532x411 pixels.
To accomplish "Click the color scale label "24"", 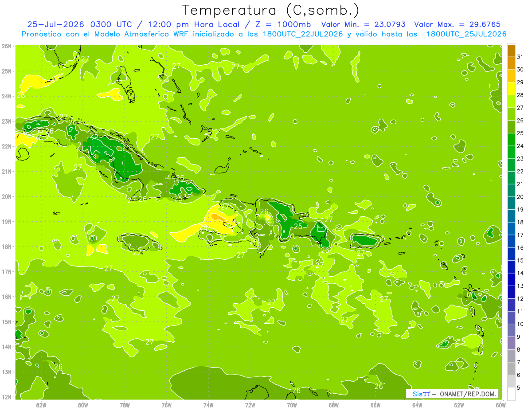I will [x=520, y=146].
